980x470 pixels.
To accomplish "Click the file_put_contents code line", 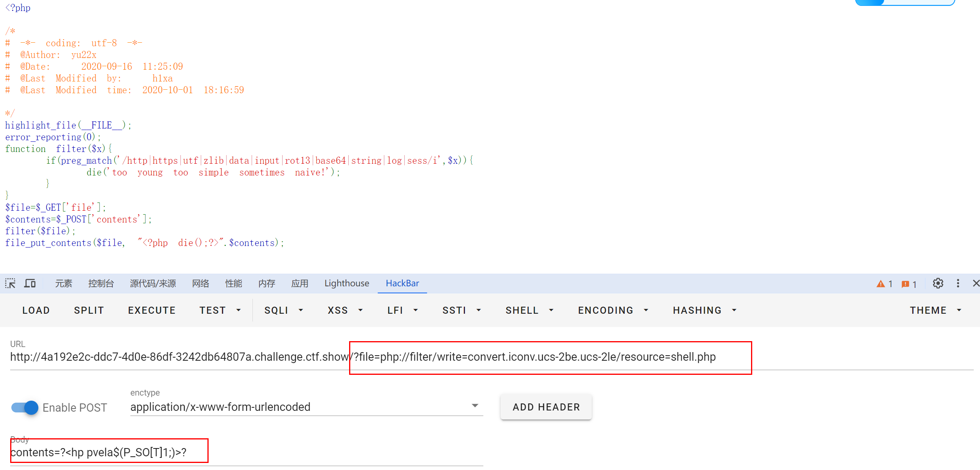I will (145, 243).
